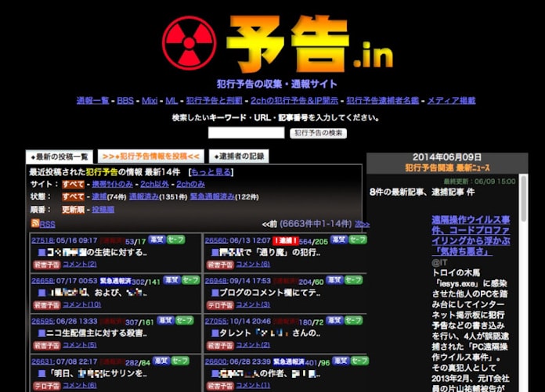This screenshot has width=545, height=392.
Task: Open the 遠隔操作ウイルス事件 news headline
Action: click(x=471, y=235)
